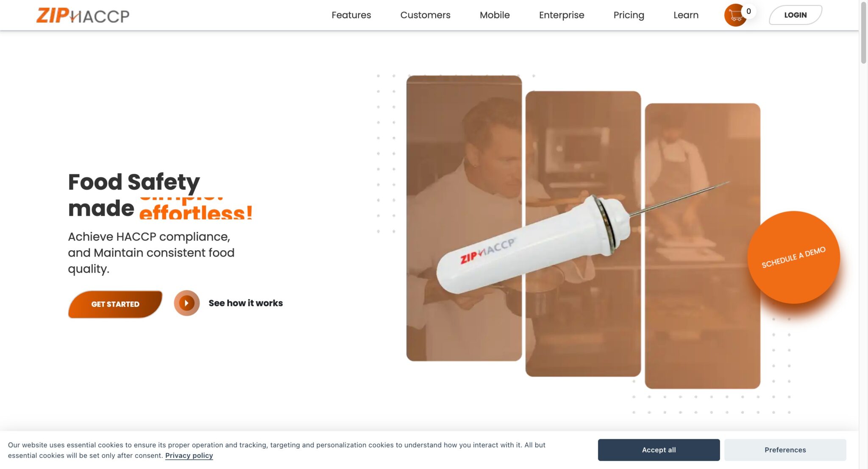The width and height of the screenshot is (868, 469).
Task: Open the Privacy policy link
Action: 189,455
